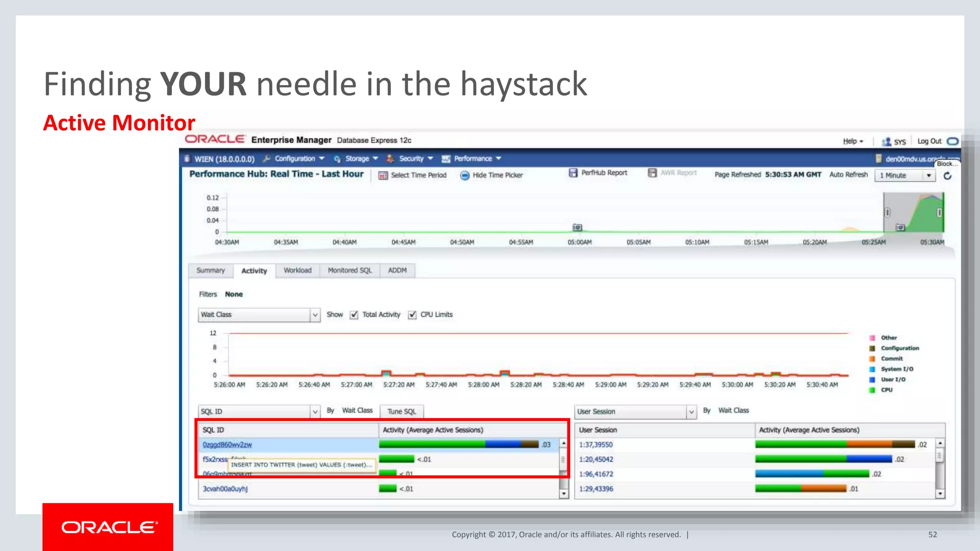Open the Security menu
980x551 pixels.
(416, 159)
